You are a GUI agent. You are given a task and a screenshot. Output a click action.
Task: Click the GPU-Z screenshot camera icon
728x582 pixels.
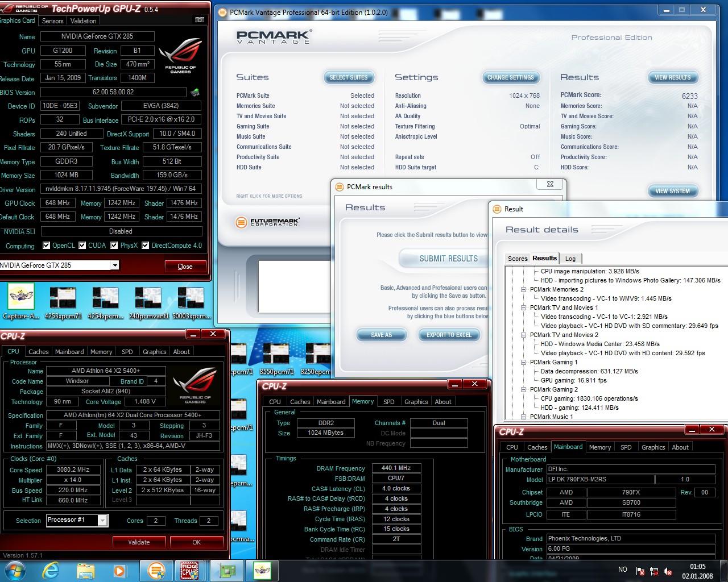click(199, 20)
